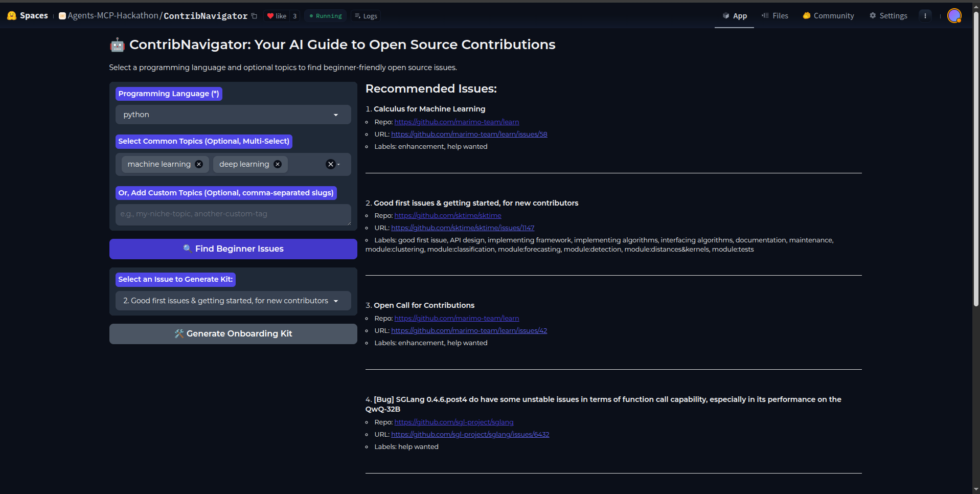The width and height of the screenshot is (980, 494).
Task: Click Generate Onboarding Kit button
Action: coord(233,334)
